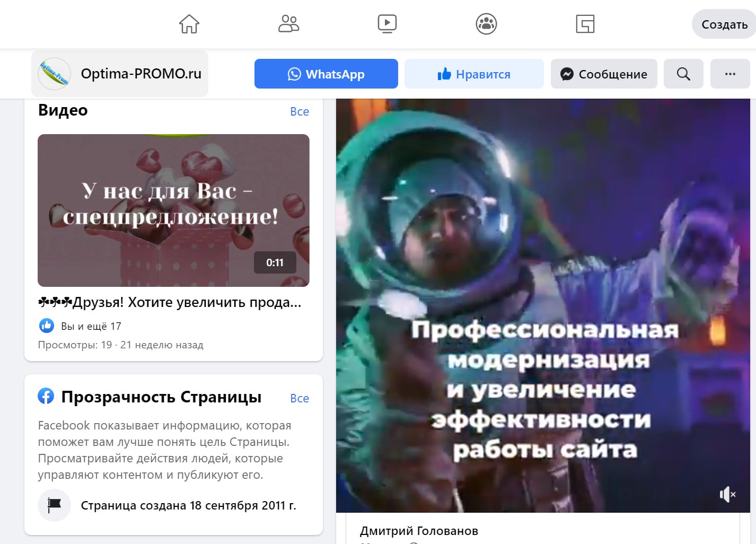Open the Сообщение messaging option
Image resolution: width=756 pixels, height=544 pixels.
pos(604,74)
